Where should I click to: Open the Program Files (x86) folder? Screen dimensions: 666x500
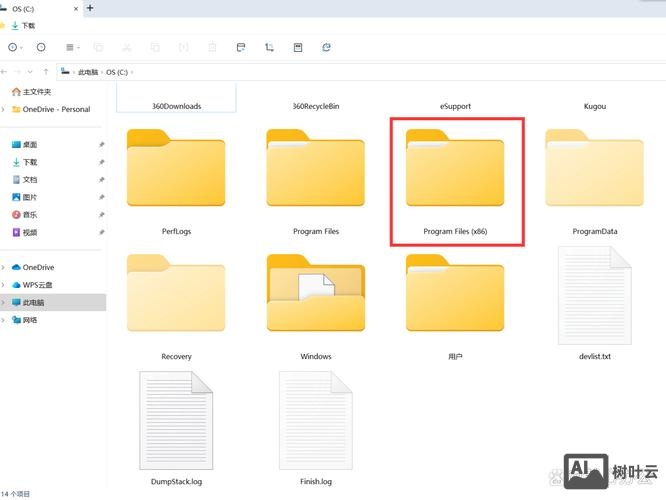click(x=455, y=180)
